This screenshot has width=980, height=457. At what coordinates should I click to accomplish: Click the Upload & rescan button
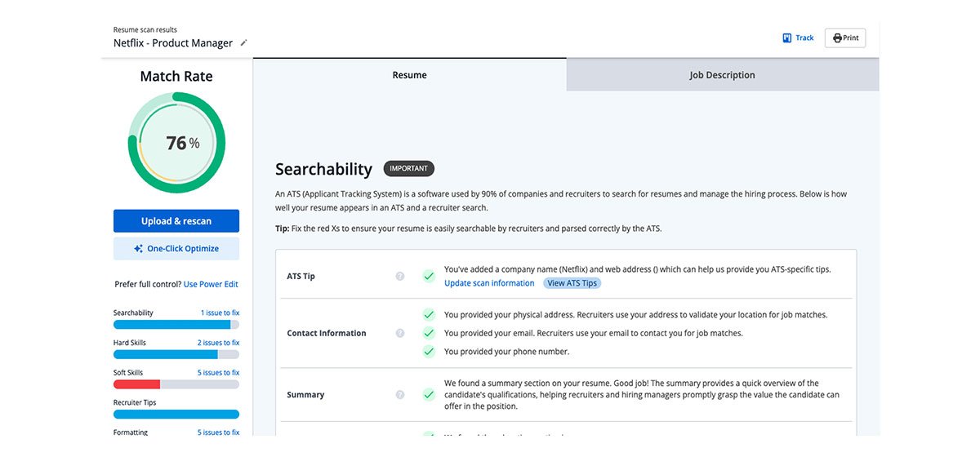(x=176, y=221)
